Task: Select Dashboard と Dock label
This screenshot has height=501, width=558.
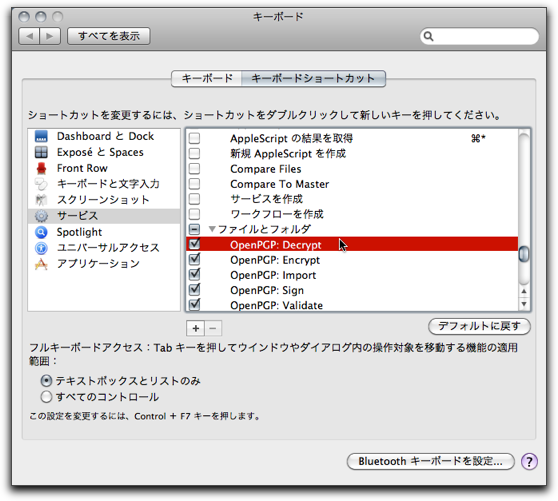Action: [105, 136]
